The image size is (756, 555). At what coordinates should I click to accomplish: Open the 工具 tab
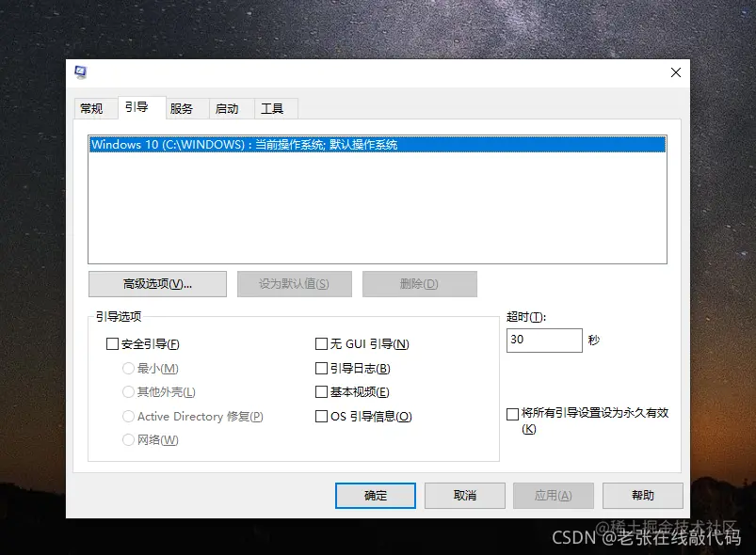click(x=274, y=108)
